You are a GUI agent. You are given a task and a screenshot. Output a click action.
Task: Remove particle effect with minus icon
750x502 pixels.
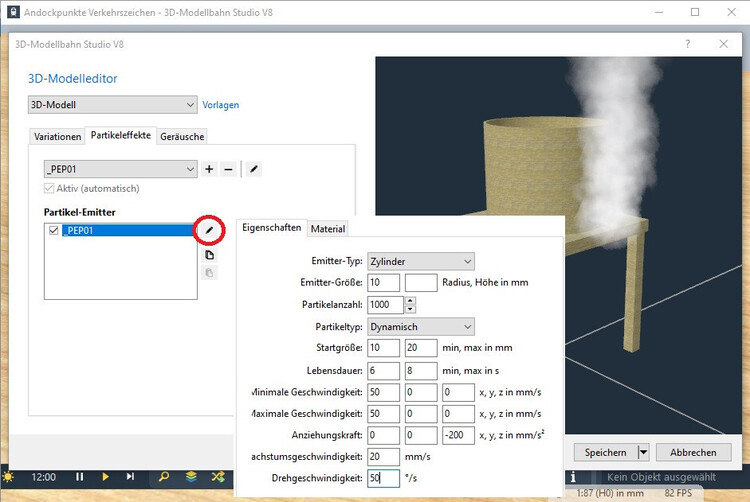coord(228,170)
